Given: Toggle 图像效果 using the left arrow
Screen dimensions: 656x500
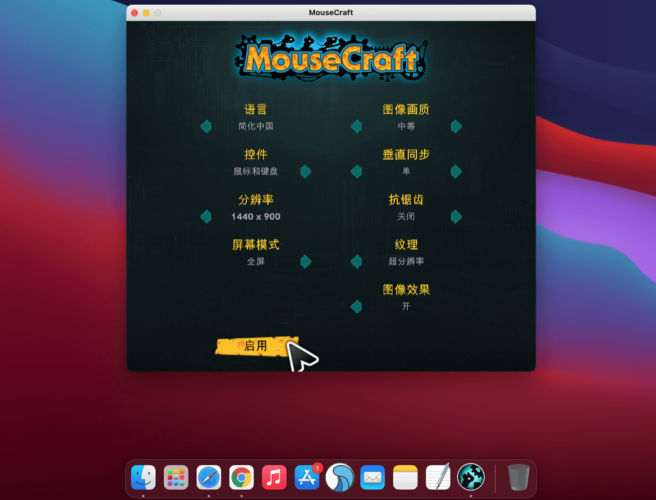Looking at the screenshot, I should [x=355, y=306].
